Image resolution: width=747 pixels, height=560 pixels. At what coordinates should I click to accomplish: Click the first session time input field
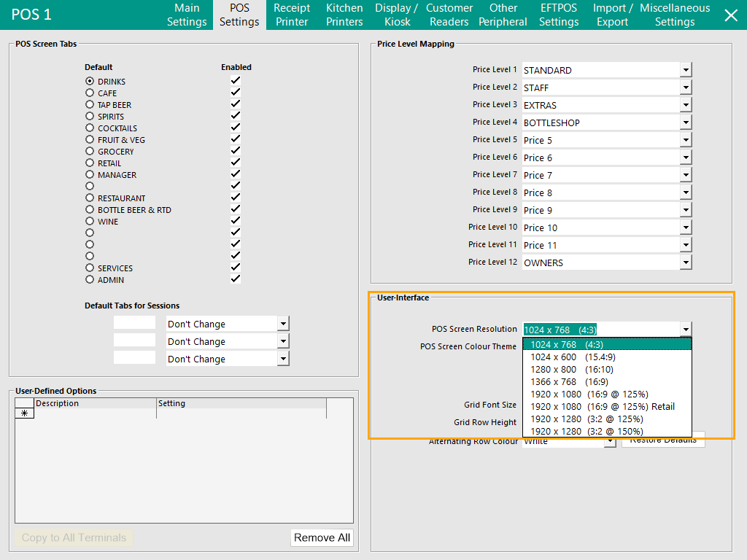(x=134, y=323)
